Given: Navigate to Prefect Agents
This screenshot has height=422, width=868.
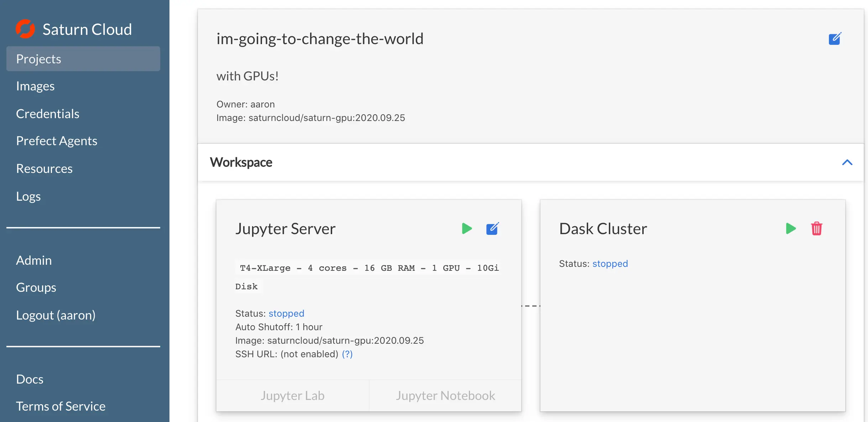Looking at the screenshot, I should pos(57,141).
